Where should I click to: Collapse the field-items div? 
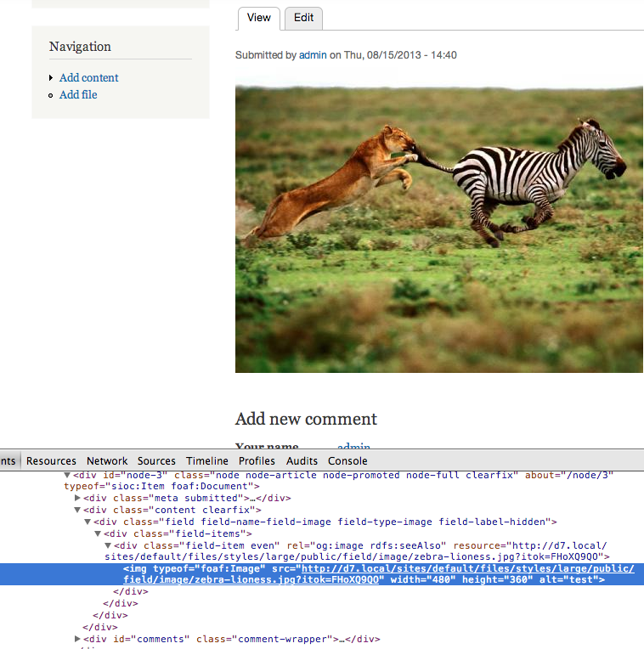click(x=98, y=534)
